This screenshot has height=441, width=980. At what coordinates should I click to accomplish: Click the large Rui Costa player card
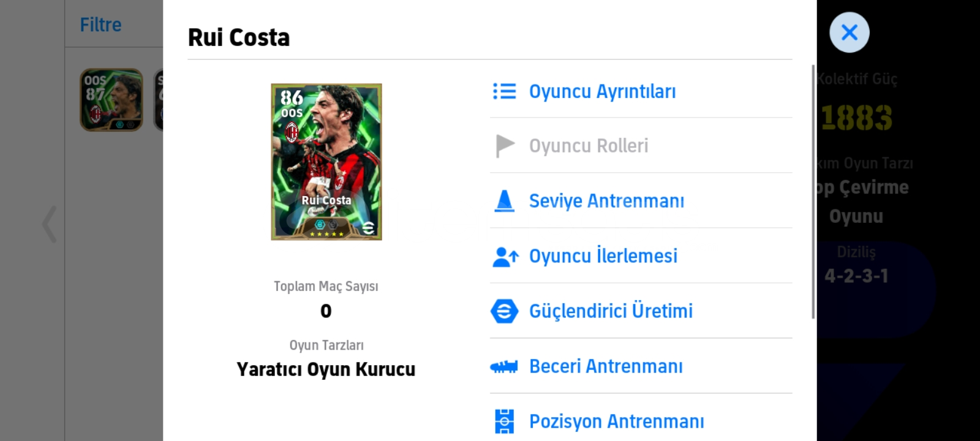coord(326,162)
